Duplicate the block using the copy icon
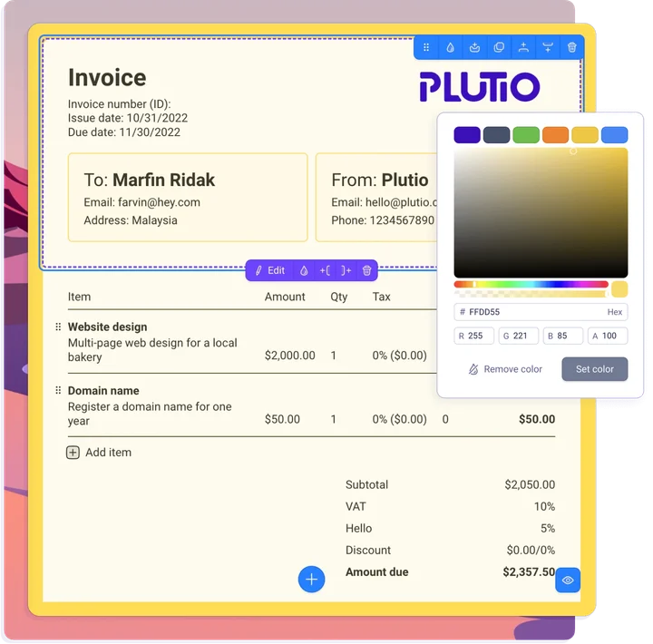The width and height of the screenshot is (653, 644). (x=499, y=48)
